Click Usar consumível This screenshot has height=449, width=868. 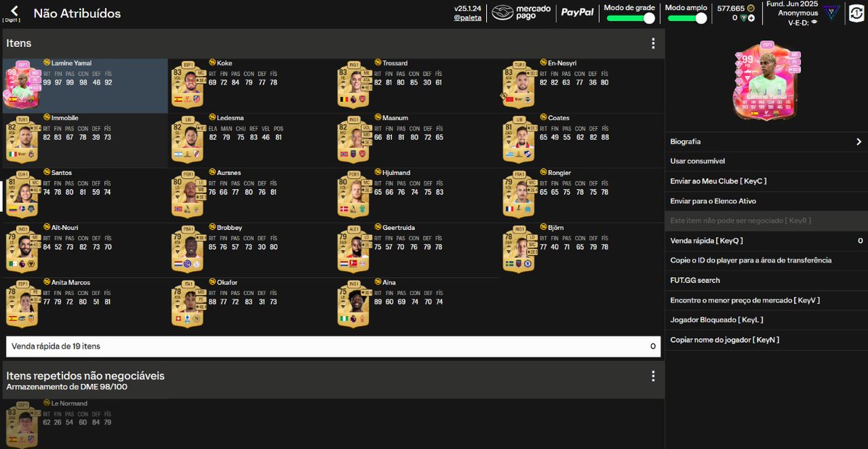coord(766,161)
